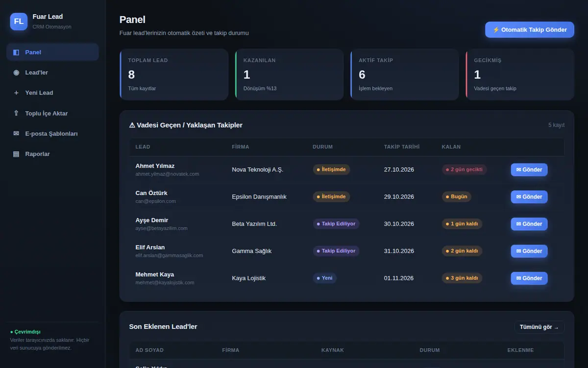Click İletişimde status in Ahmet Yılmaz row
The width and height of the screenshot is (588, 368).
coord(331,170)
